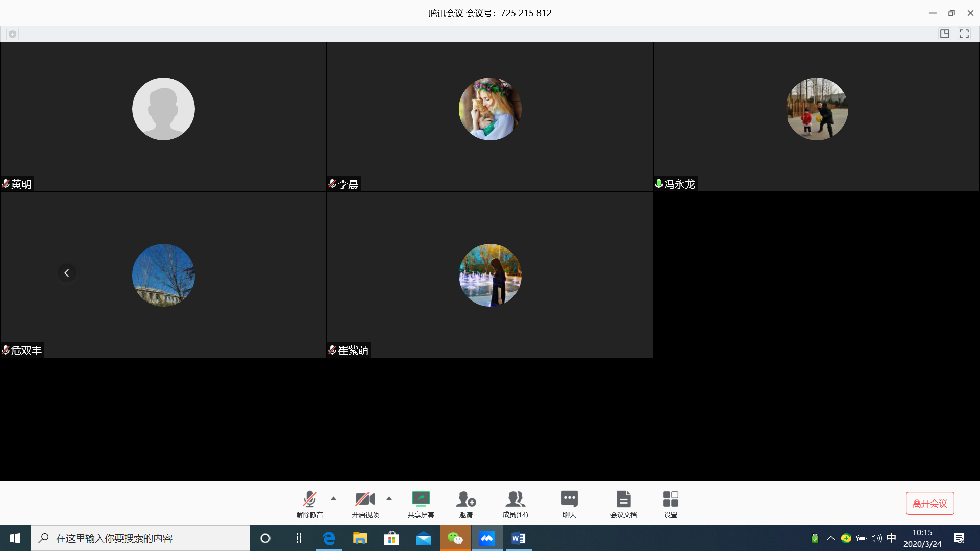This screenshot has width=980, height=551.
Task: Open 会议文档 meeting documents
Action: coord(623,504)
